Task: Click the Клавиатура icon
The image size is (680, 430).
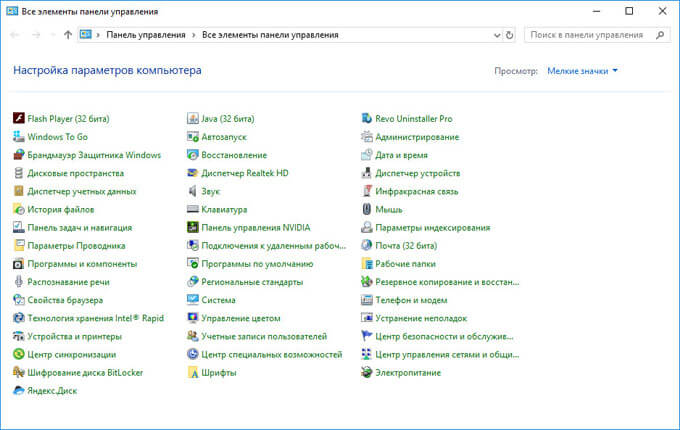Action: pyautogui.click(x=193, y=209)
